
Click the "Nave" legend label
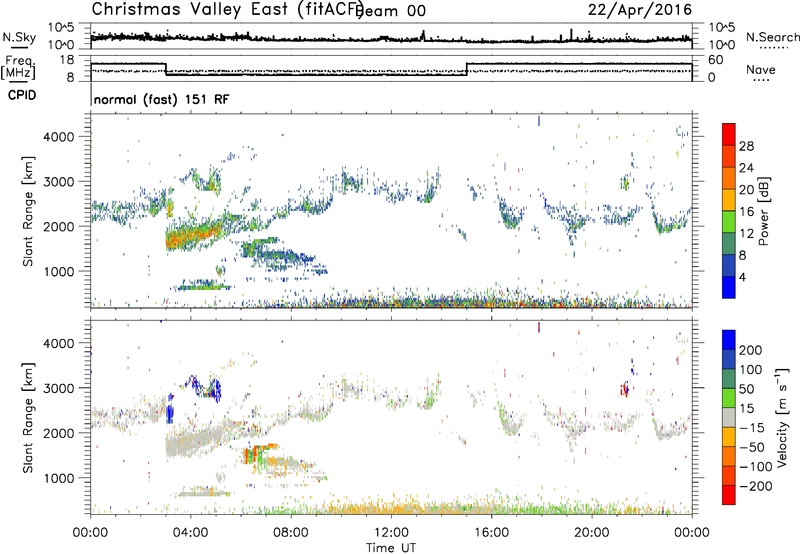coord(761,70)
